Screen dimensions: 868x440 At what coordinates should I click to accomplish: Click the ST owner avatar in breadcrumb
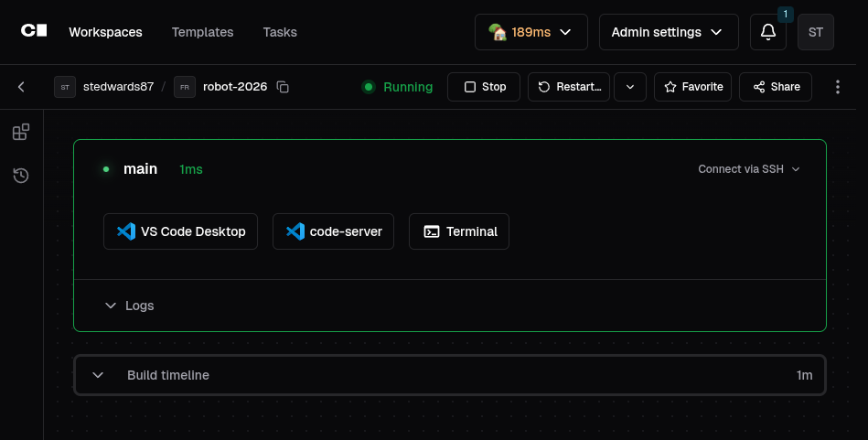pyautogui.click(x=65, y=87)
